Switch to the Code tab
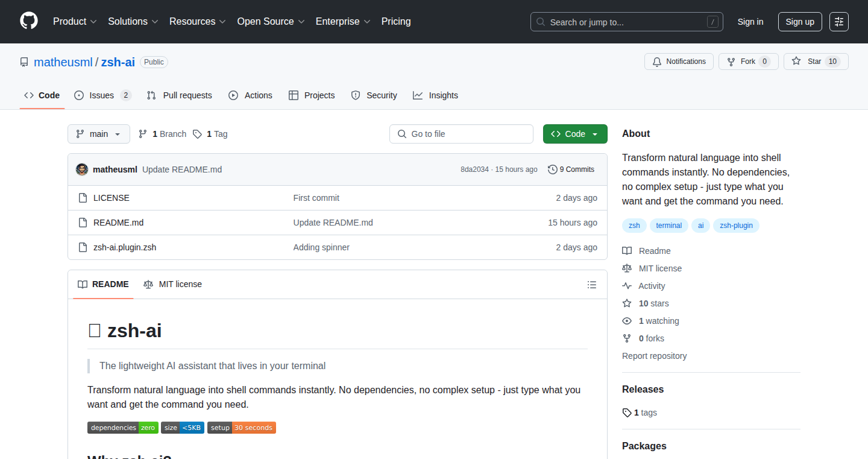This screenshot has height=459, width=868. [42, 95]
